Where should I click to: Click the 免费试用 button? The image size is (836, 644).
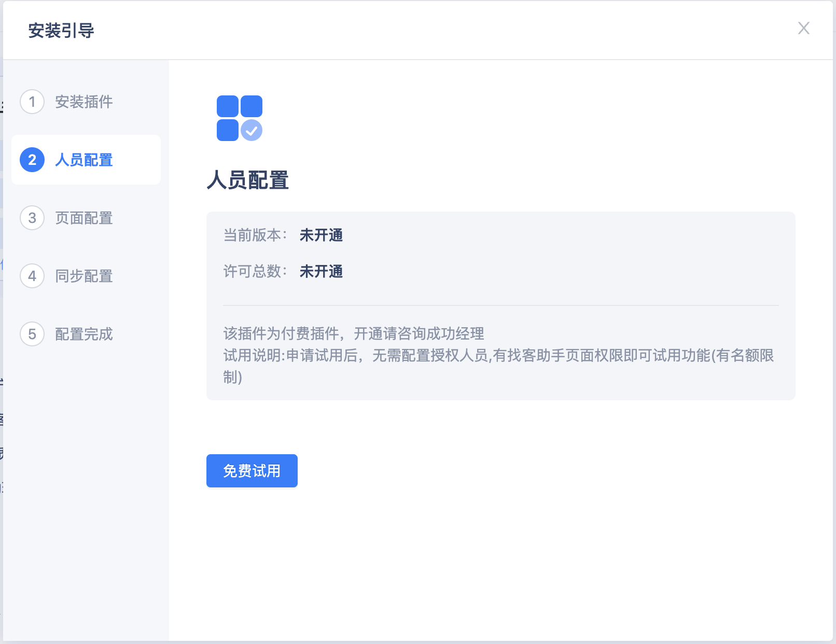[x=252, y=471]
